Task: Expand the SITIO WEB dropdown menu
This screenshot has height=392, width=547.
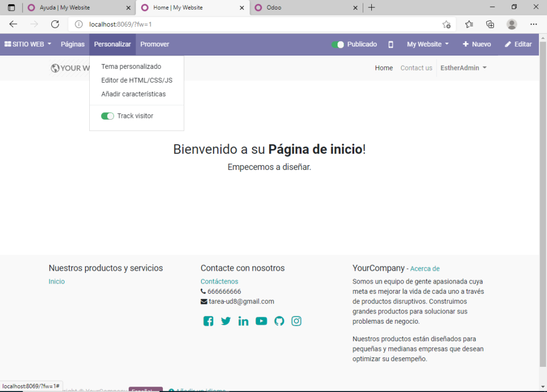Action: (x=28, y=44)
